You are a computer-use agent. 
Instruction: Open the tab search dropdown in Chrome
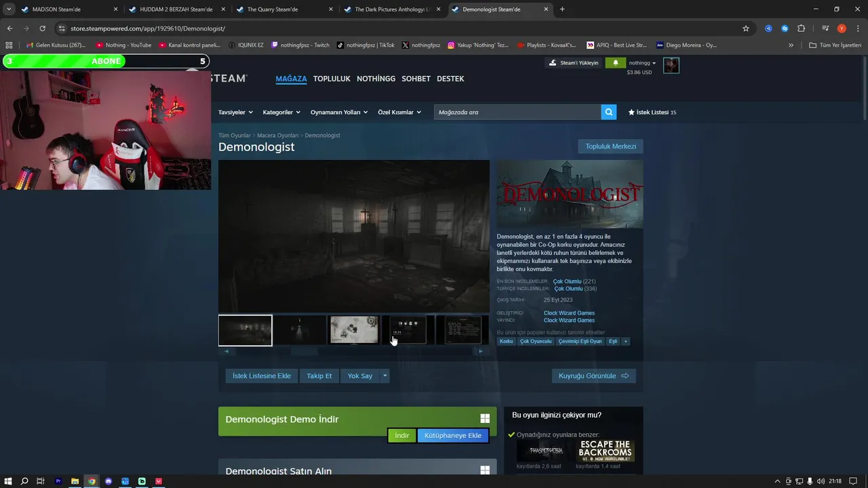(x=9, y=9)
